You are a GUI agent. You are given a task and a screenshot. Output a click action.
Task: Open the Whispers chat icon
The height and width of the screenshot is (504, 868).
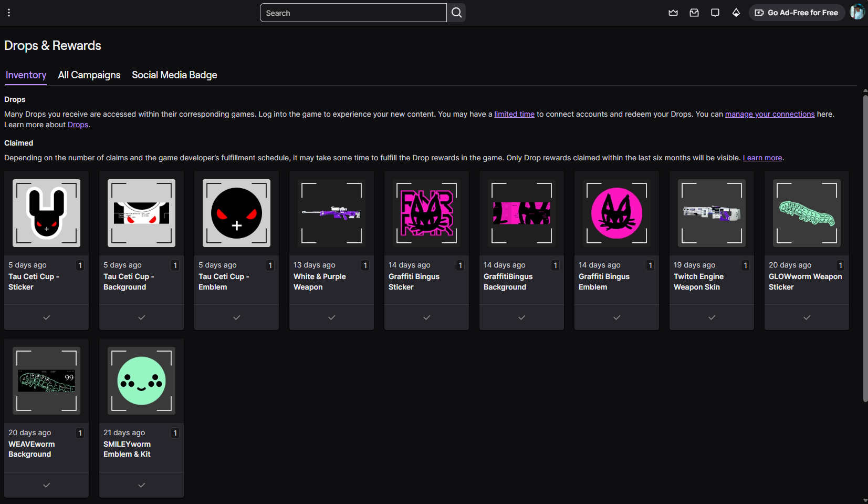(x=715, y=13)
